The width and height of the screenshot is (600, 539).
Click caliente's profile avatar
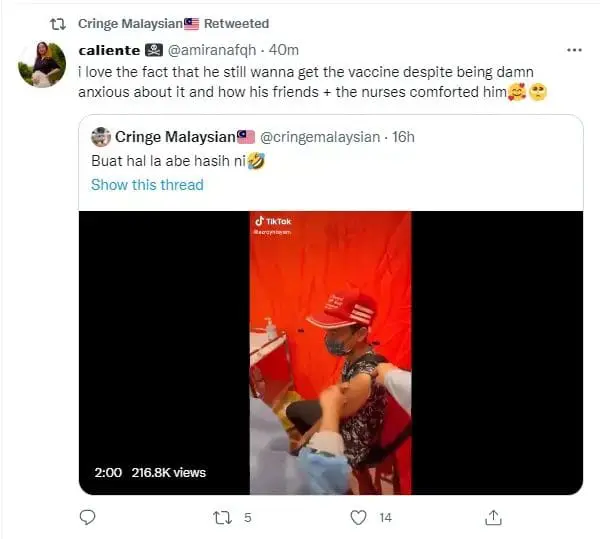[x=41, y=64]
